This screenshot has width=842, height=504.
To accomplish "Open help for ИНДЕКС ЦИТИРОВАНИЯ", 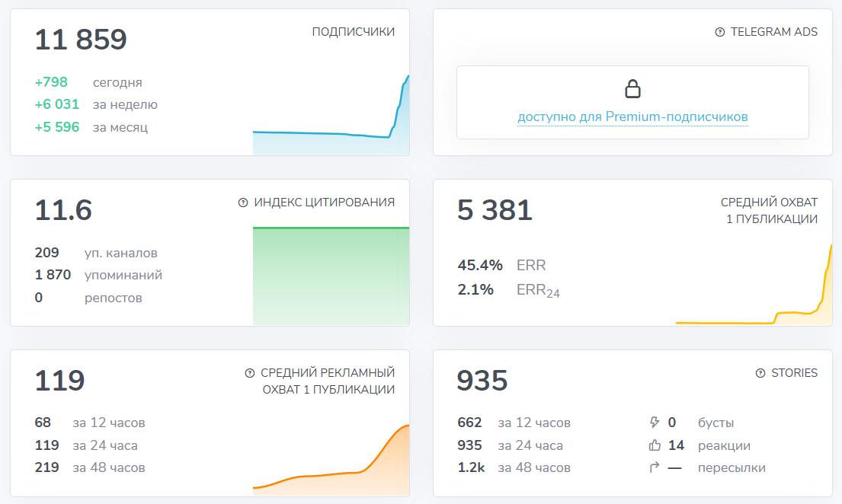I will pos(243,203).
